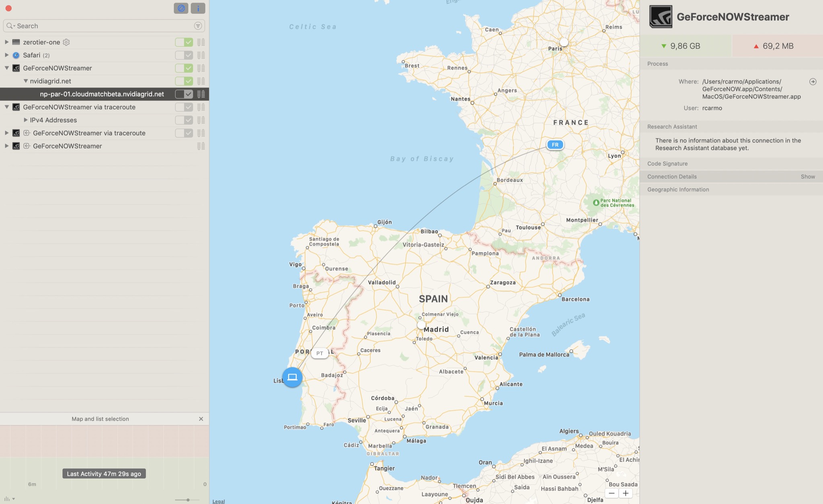This screenshot has width=823, height=504.
Task: Show Connection Details panel
Action: click(x=808, y=176)
